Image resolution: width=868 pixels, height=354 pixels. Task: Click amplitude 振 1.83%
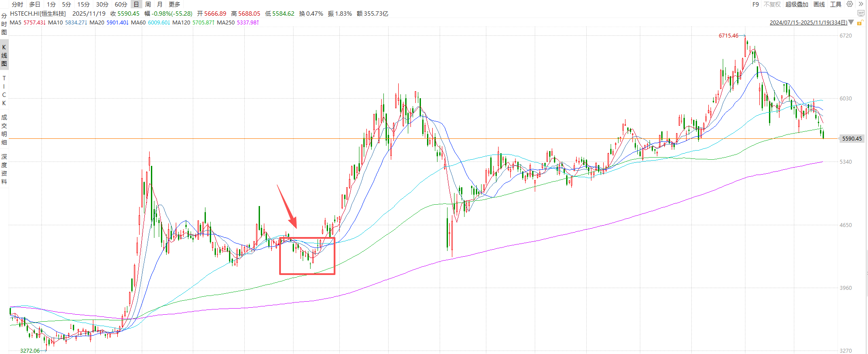[x=340, y=14]
